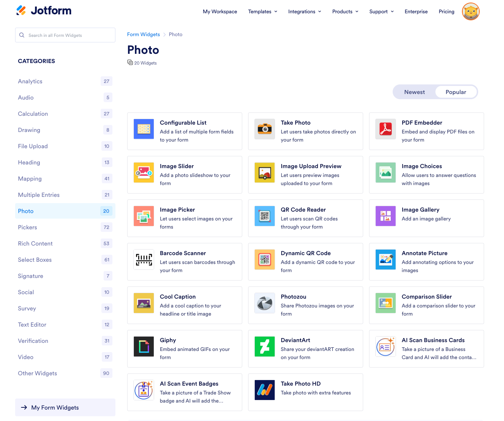Select the Take Photo widget camera icon

(264, 129)
